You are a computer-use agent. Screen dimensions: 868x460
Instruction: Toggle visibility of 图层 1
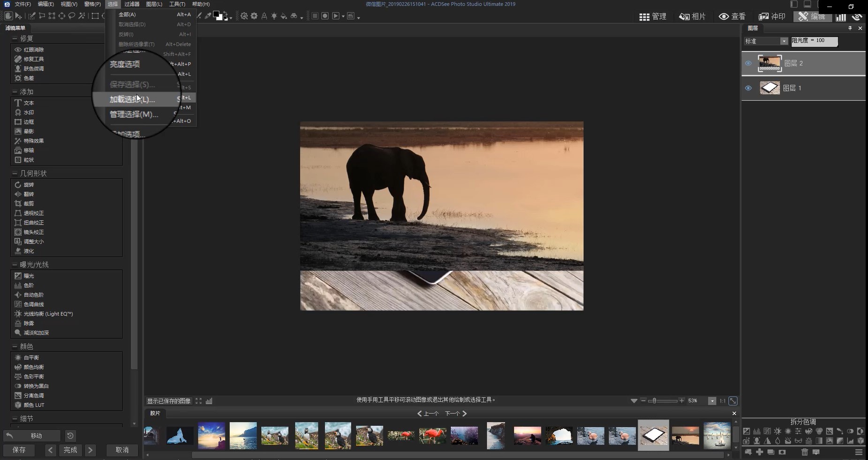(x=748, y=88)
